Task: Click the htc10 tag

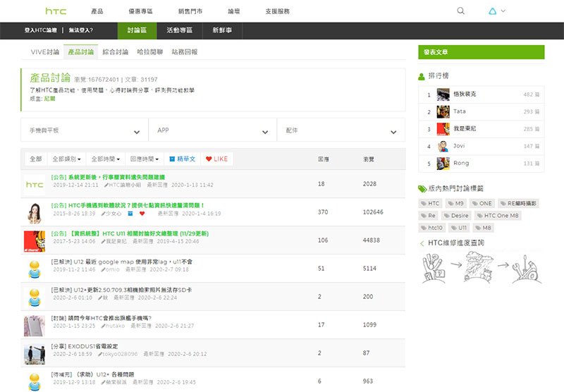Action: tap(432, 228)
